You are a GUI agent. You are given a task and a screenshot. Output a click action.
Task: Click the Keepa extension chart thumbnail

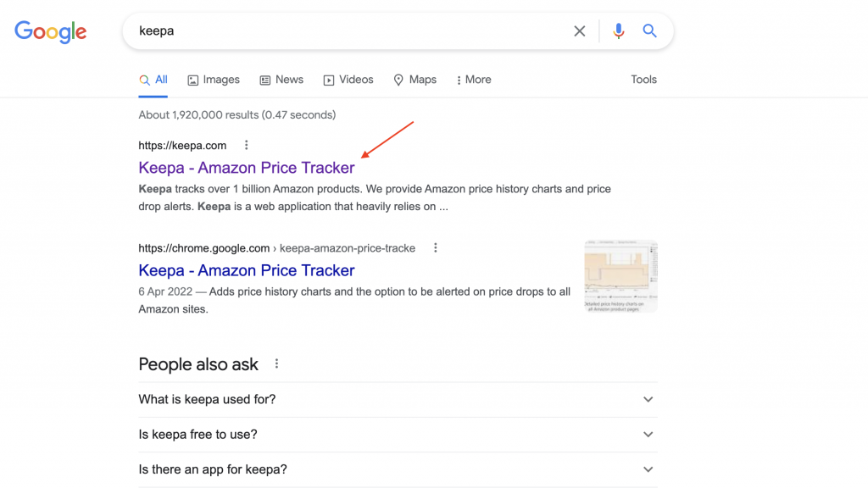coord(620,276)
